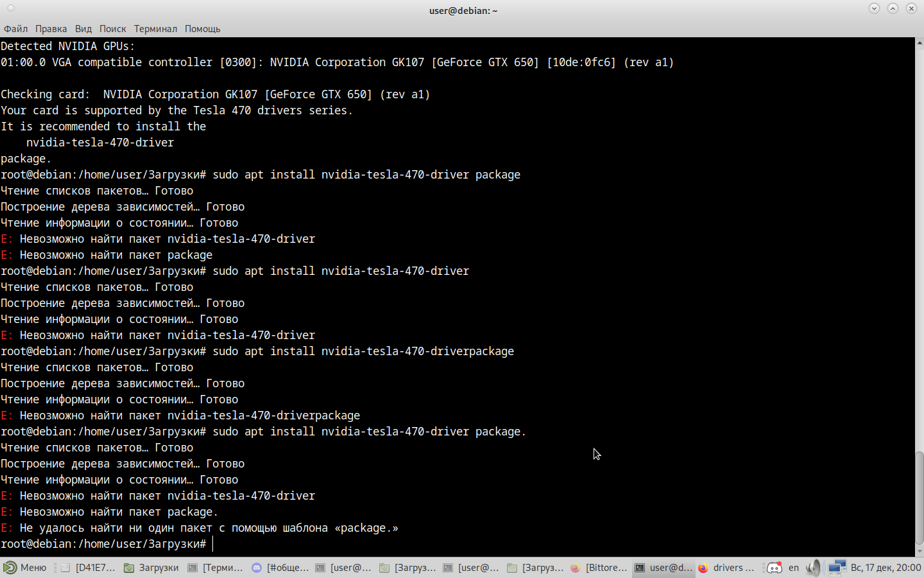924x578 pixels.
Task: Open the Discord [#обще… taskbar item
Action: 280,568
